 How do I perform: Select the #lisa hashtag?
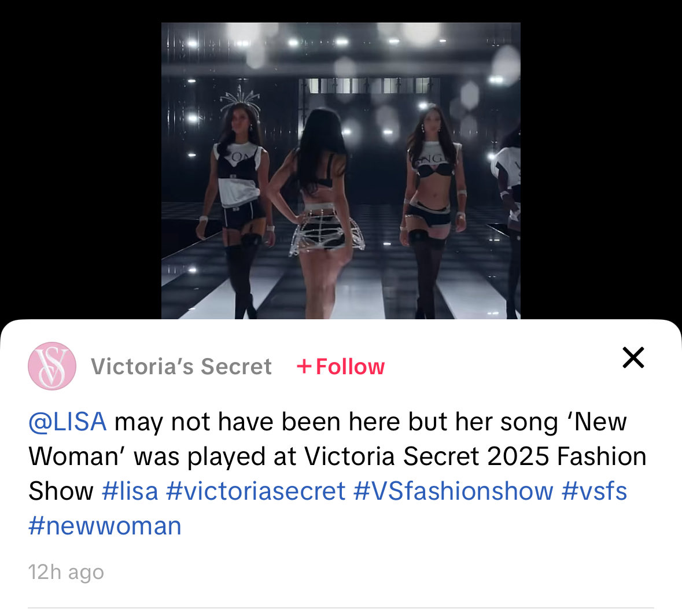130,491
